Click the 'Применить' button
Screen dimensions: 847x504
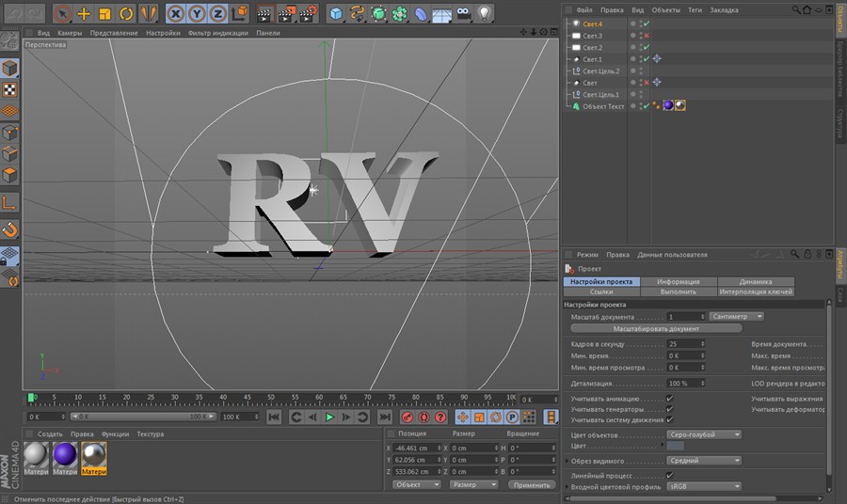tap(532, 484)
